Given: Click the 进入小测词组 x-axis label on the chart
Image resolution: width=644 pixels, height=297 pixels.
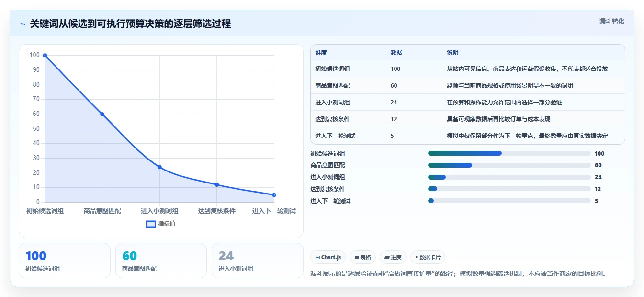Looking at the screenshot, I should click(159, 211).
